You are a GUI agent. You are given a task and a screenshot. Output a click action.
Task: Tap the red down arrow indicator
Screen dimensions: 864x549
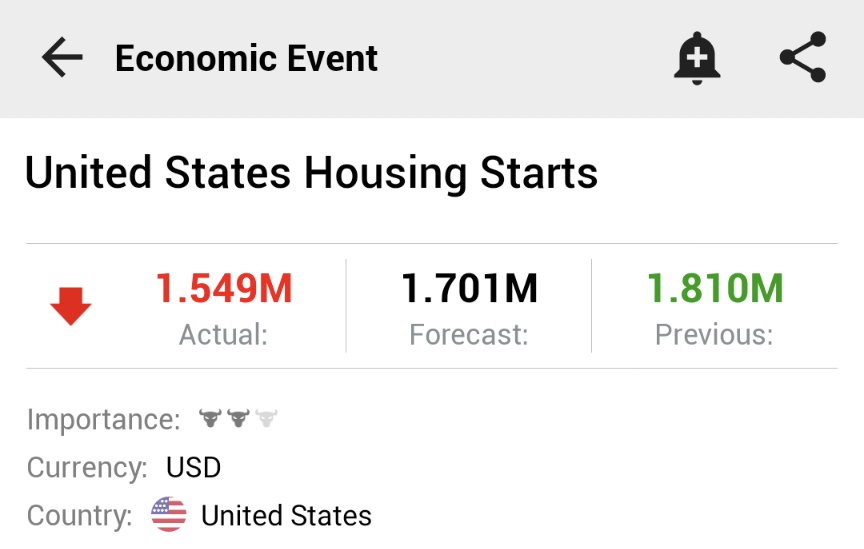(x=71, y=306)
